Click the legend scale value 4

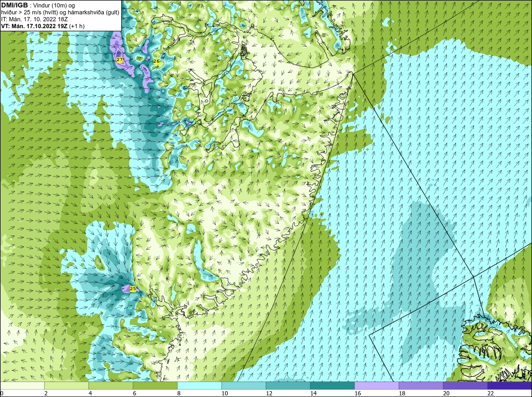[x=90, y=393]
